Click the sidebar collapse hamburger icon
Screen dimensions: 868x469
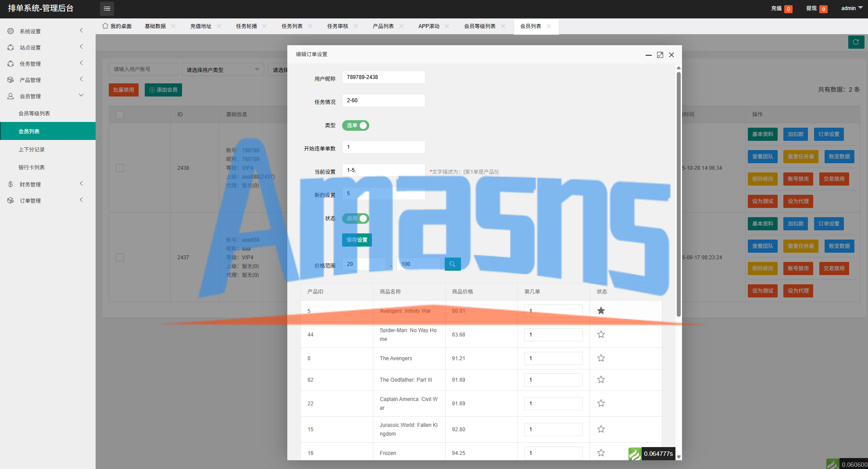coord(107,9)
